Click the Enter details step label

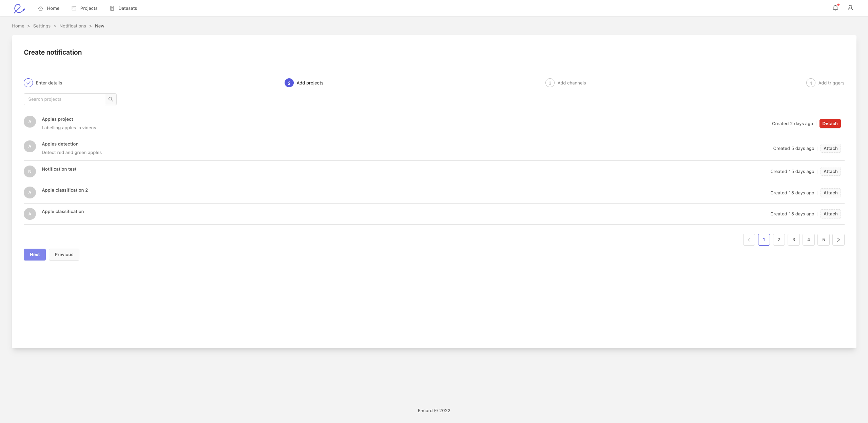coord(49,83)
